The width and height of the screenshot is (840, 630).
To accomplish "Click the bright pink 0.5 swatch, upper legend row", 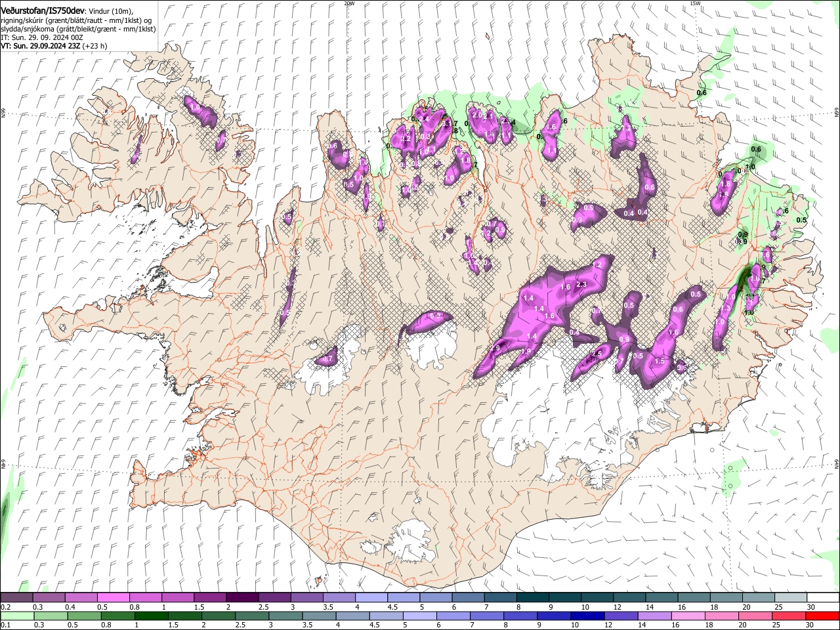I will tap(113, 598).
